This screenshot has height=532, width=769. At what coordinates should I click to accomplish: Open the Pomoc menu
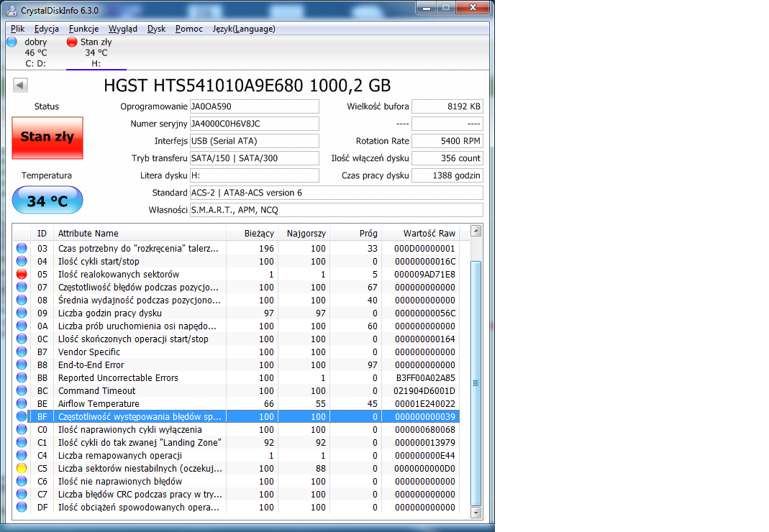[188, 29]
